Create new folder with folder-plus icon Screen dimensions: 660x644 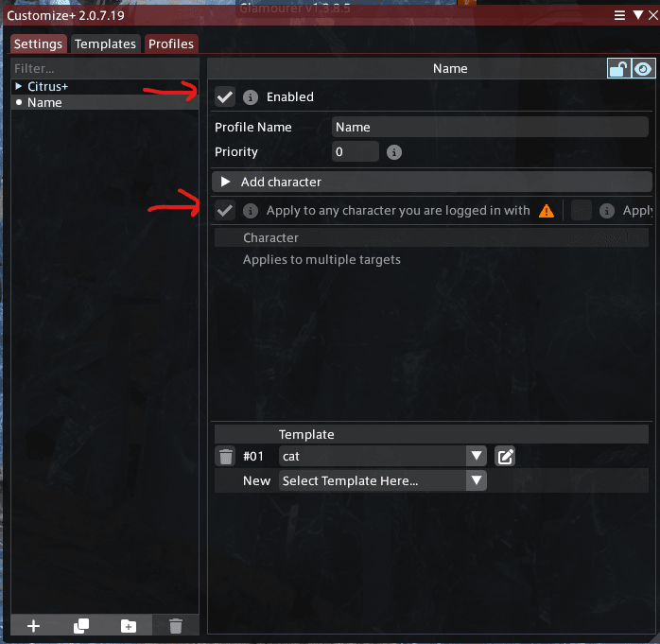(129, 626)
